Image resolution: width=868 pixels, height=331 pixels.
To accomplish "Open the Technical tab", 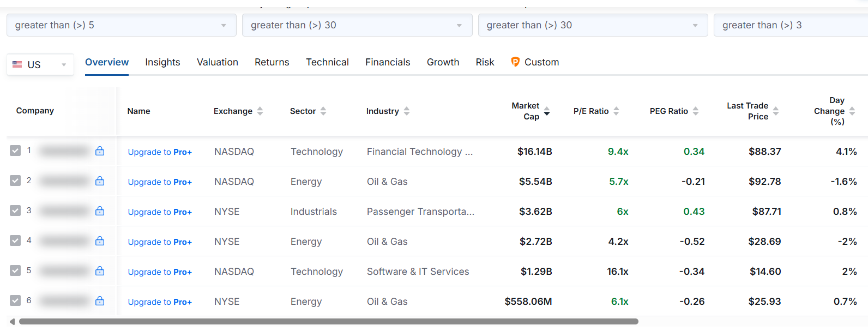I will pyautogui.click(x=327, y=62).
